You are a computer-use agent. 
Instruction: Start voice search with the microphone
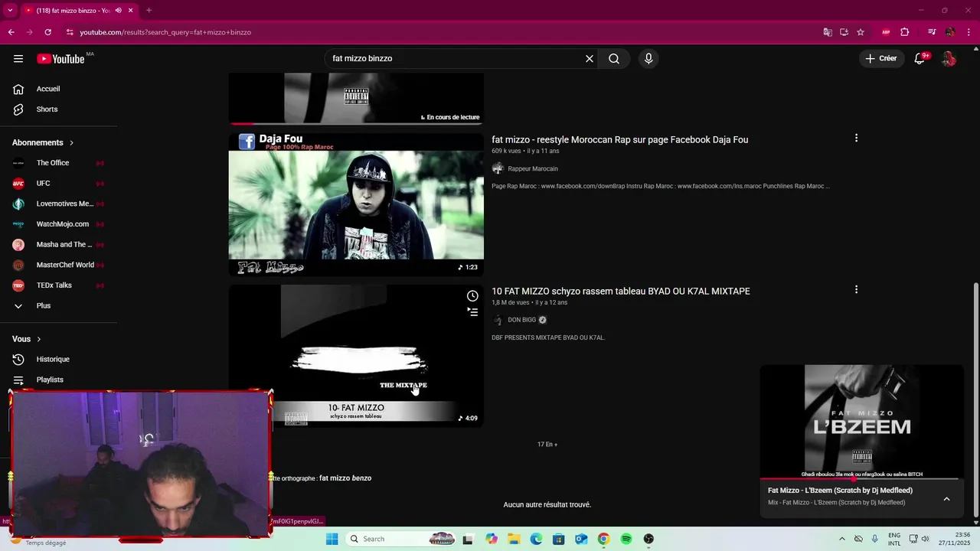tap(648, 59)
